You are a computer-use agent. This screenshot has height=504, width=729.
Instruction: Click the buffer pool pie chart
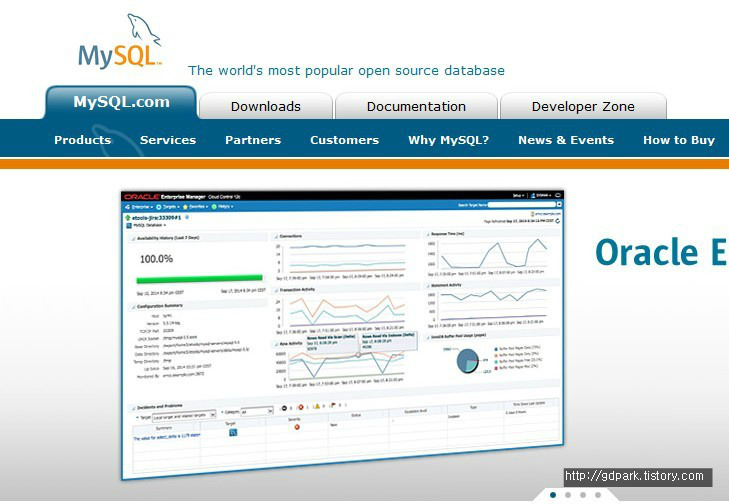click(x=467, y=361)
